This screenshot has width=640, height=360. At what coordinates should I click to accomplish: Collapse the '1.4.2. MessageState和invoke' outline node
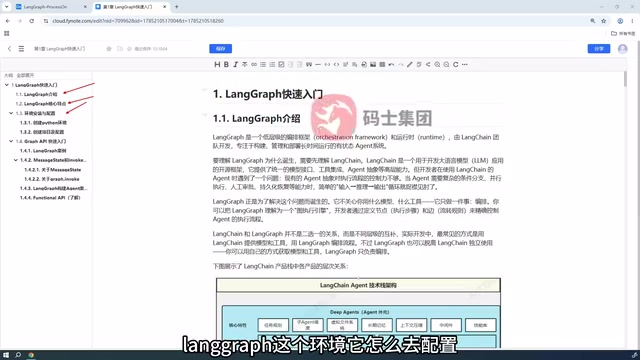coord(16,160)
